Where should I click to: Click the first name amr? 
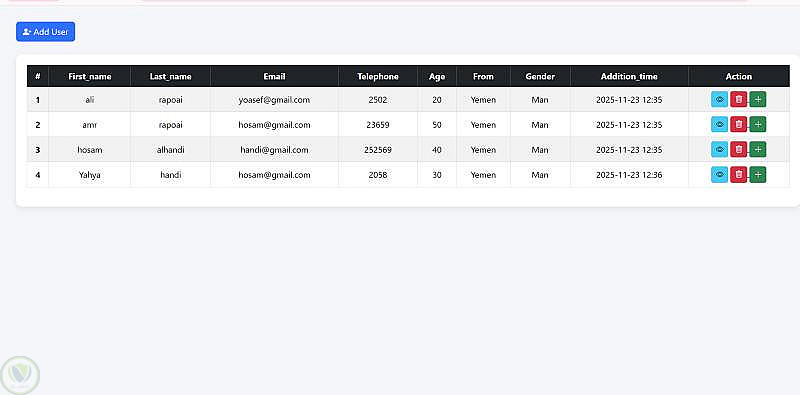pos(90,125)
